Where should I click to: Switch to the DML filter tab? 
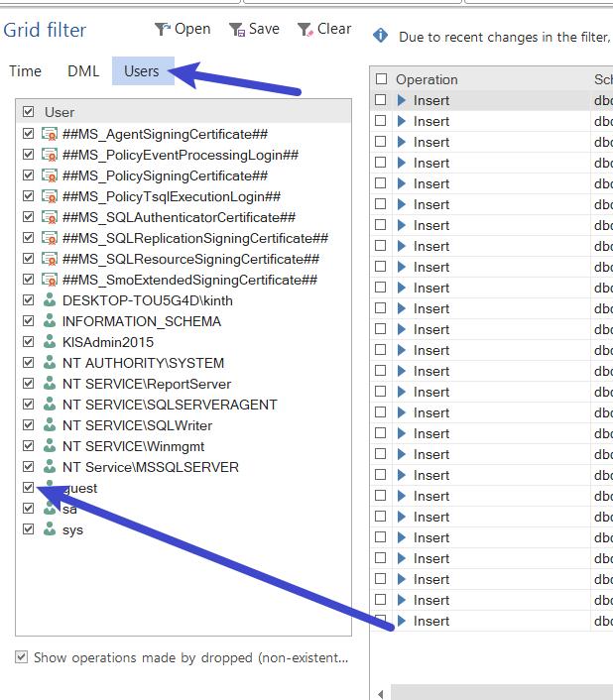pos(83,71)
